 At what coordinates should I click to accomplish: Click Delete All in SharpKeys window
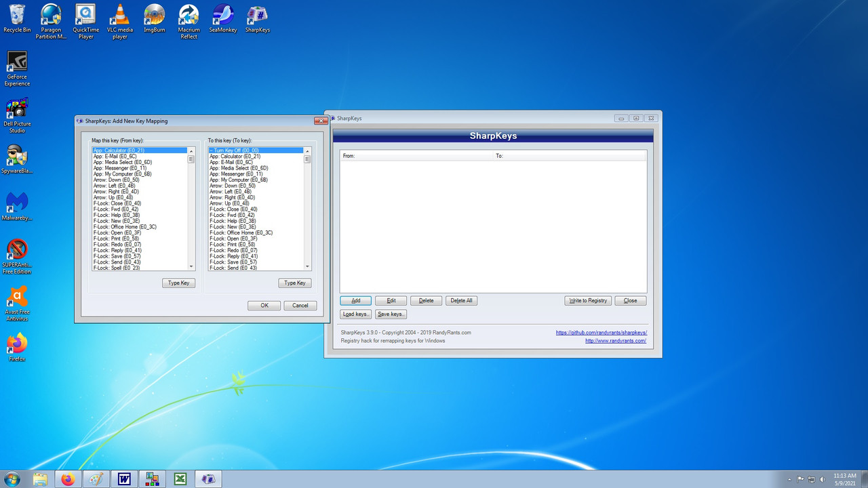coord(462,300)
